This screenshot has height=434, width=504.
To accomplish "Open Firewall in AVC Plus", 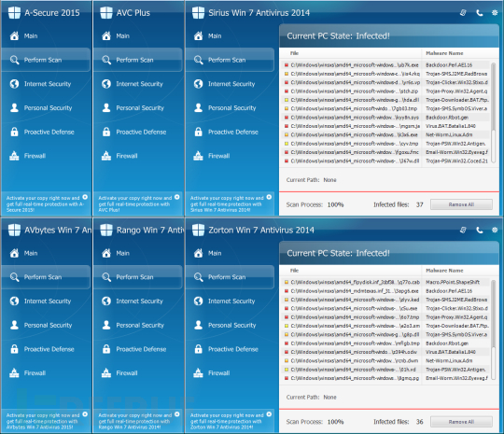I will pos(127,156).
